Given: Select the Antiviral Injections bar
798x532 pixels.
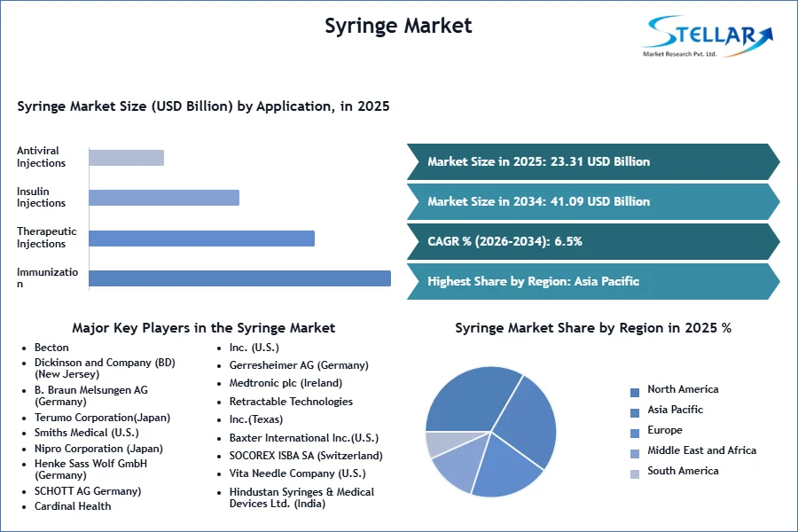Looking at the screenshot, I should (126, 157).
